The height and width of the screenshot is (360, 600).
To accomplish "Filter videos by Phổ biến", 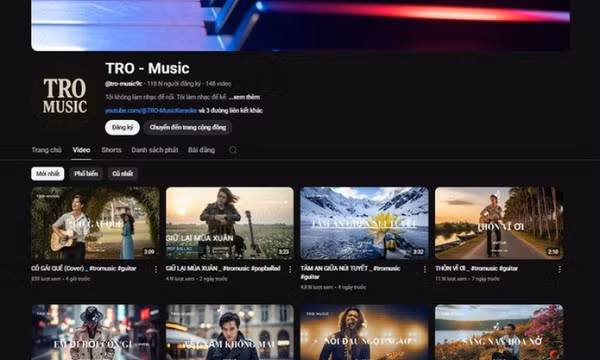I will (86, 174).
